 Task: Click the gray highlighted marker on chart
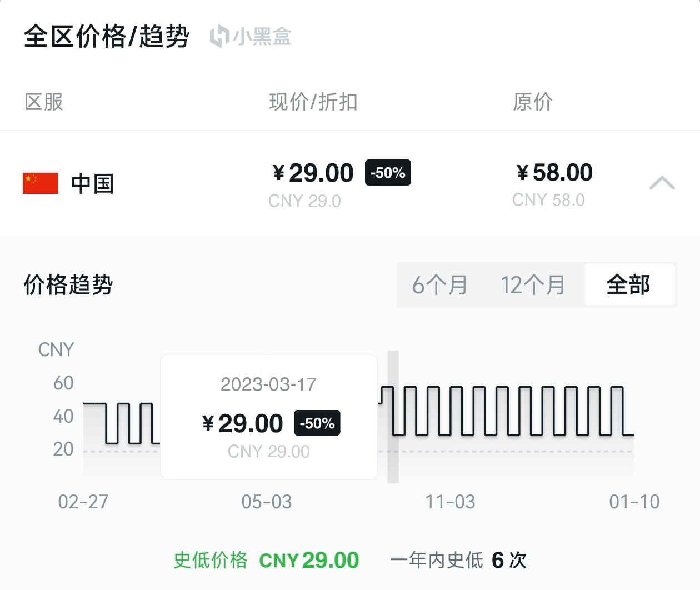[x=393, y=417]
